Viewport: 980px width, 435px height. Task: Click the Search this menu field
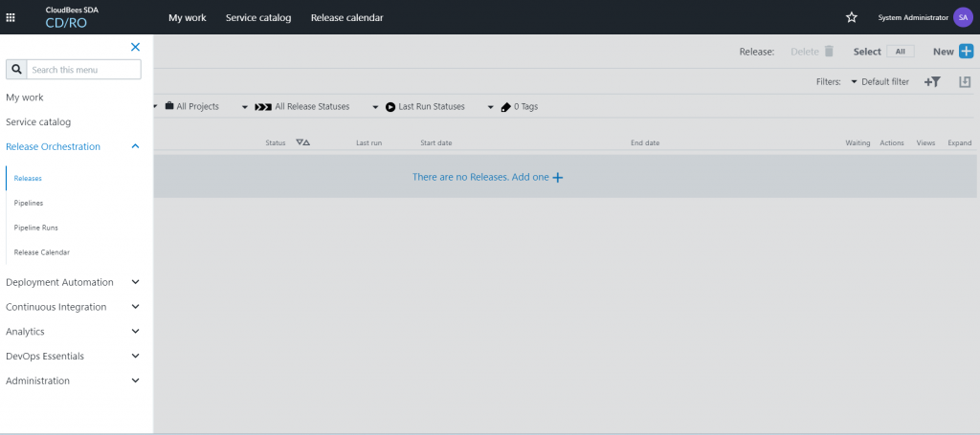coord(83,70)
